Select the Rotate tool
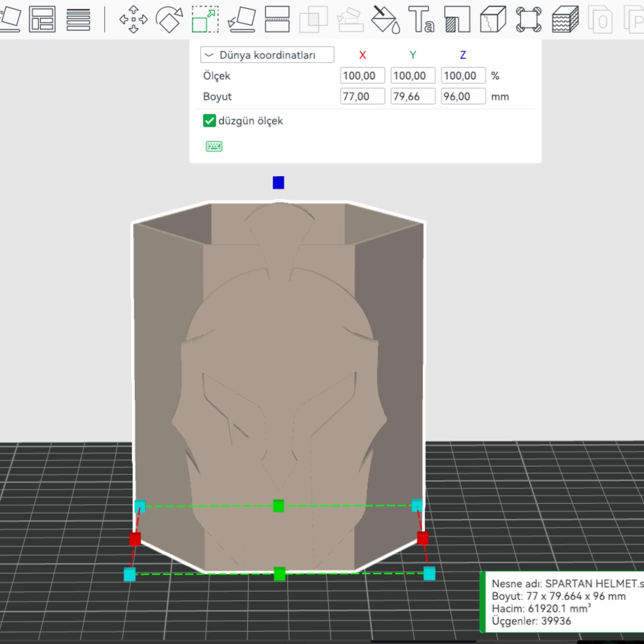 tap(169, 19)
